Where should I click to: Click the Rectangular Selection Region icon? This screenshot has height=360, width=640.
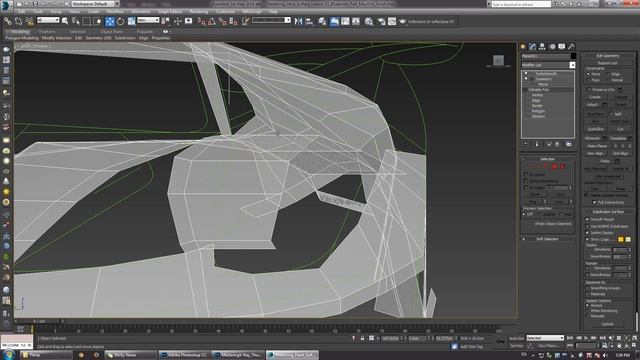click(x=87, y=21)
